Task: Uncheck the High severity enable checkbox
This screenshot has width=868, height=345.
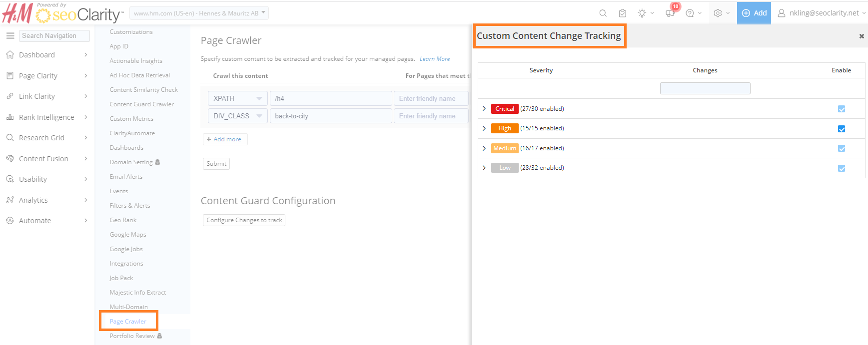Action: tap(841, 129)
